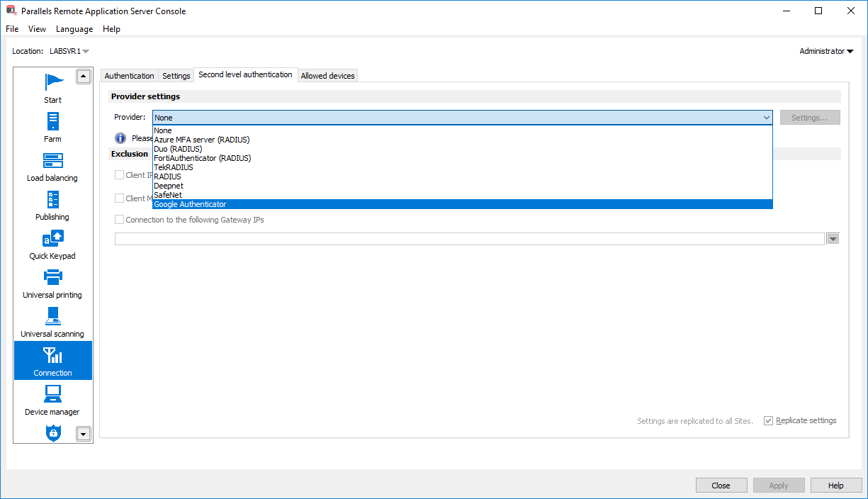Open the View menu

click(x=38, y=29)
